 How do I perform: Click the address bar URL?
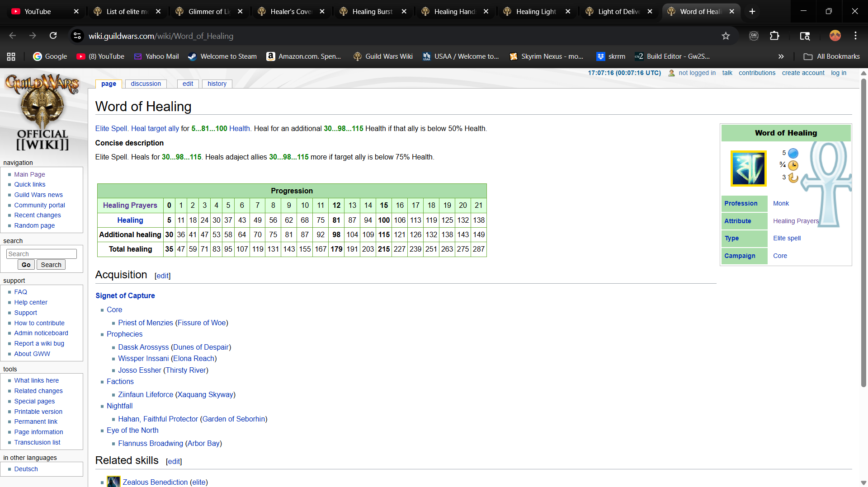[161, 36]
